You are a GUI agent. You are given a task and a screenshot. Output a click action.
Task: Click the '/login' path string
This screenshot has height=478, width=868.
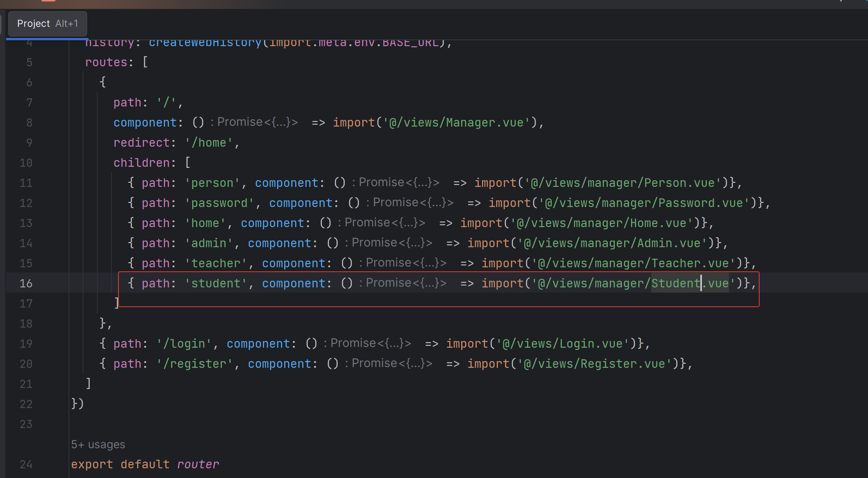(x=184, y=344)
